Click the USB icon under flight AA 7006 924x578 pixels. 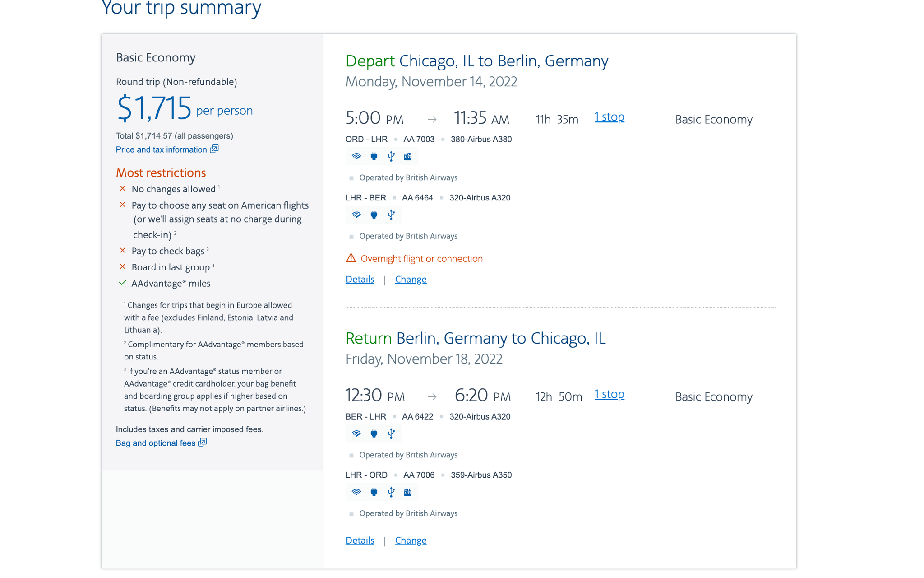[x=391, y=492]
